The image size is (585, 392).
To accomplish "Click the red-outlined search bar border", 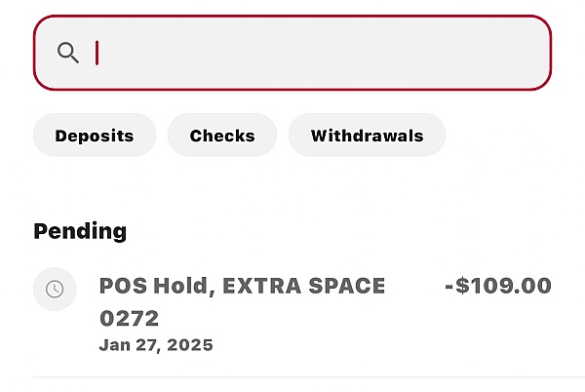I will pyautogui.click(x=292, y=17).
